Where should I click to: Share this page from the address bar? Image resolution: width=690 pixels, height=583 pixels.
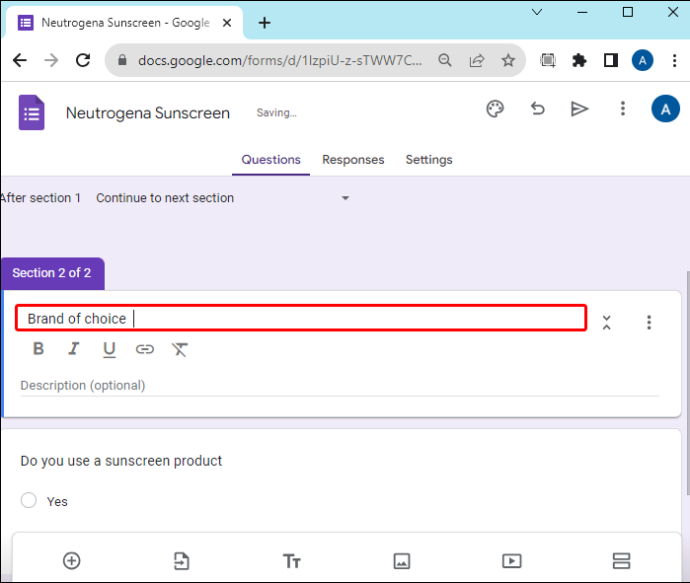pos(477,60)
